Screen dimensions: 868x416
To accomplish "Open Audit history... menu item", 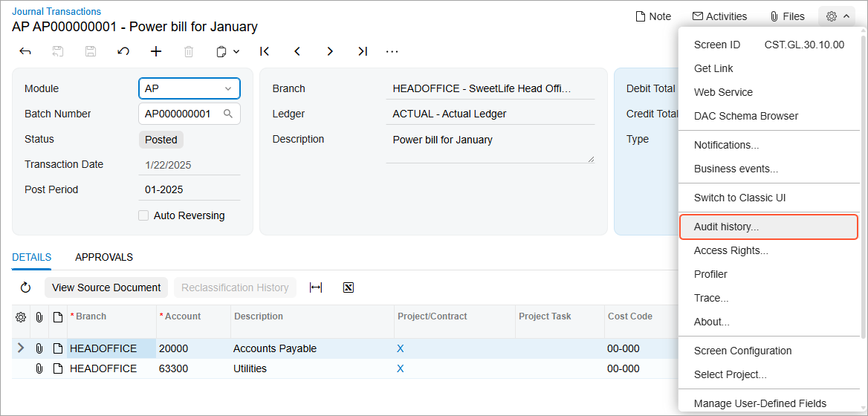I will (x=769, y=227).
